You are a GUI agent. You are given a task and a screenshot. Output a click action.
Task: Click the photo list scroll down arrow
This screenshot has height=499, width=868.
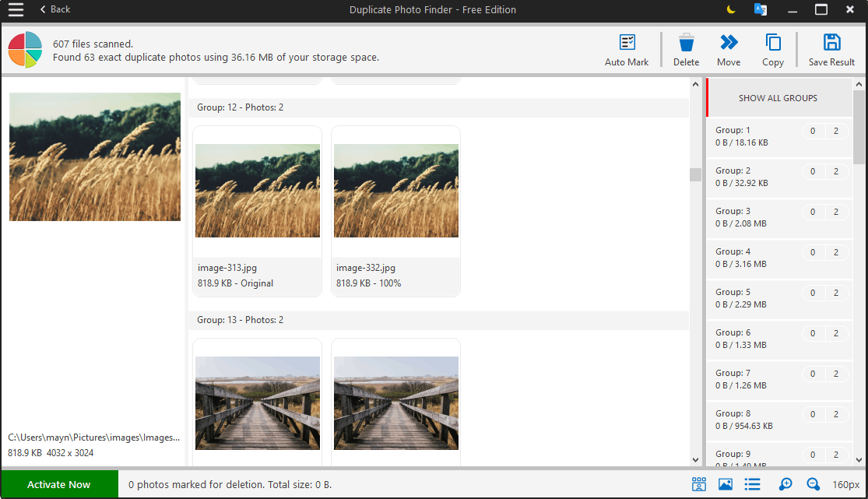695,459
